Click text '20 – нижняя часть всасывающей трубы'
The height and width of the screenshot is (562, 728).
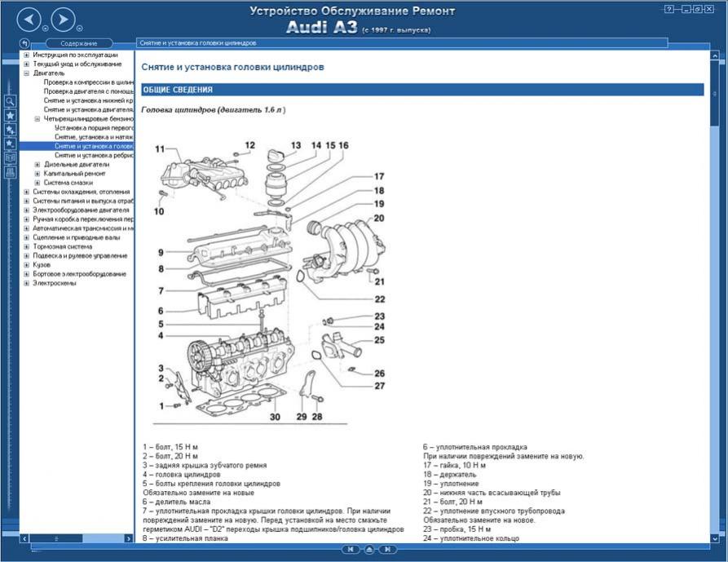coord(492,493)
